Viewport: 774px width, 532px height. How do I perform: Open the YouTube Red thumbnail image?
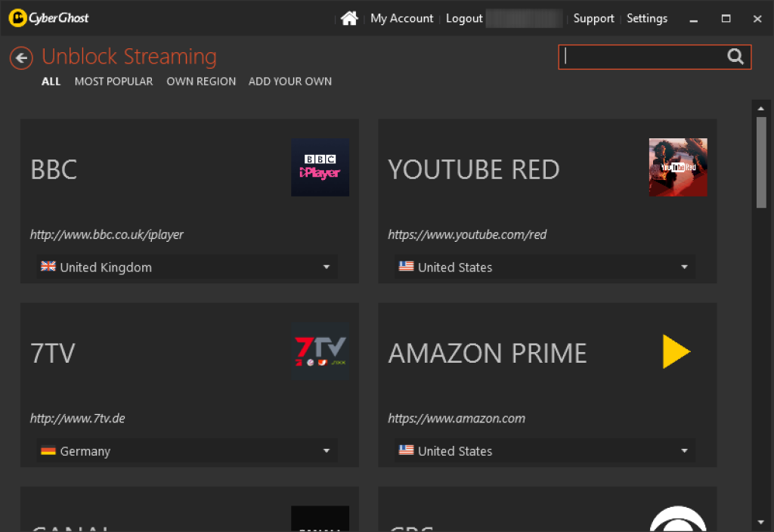click(678, 167)
